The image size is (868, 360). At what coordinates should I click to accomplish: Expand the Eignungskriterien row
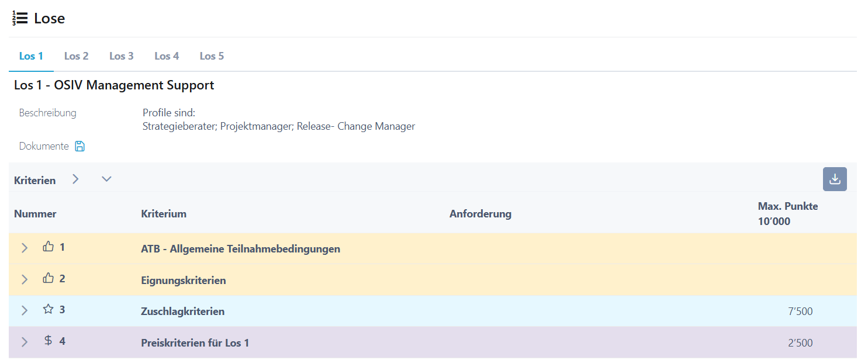24,279
